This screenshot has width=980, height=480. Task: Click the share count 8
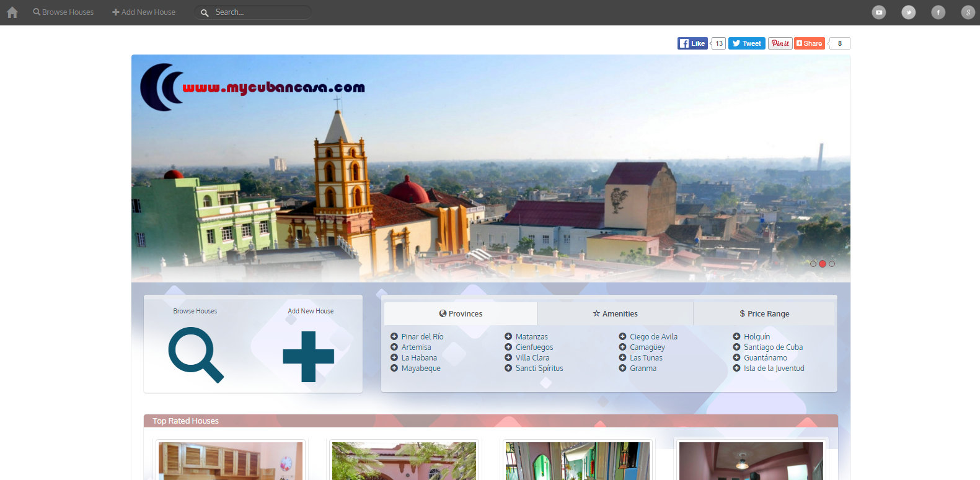[x=839, y=43]
